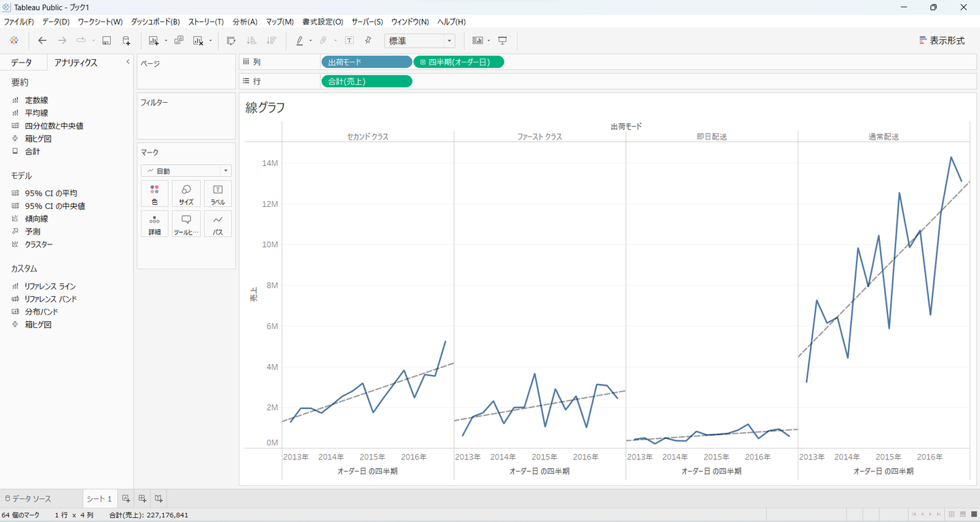This screenshot has height=522, width=980.
Task: Open the show/hide cards dropdown arrow
Action: (x=489, y=41)
